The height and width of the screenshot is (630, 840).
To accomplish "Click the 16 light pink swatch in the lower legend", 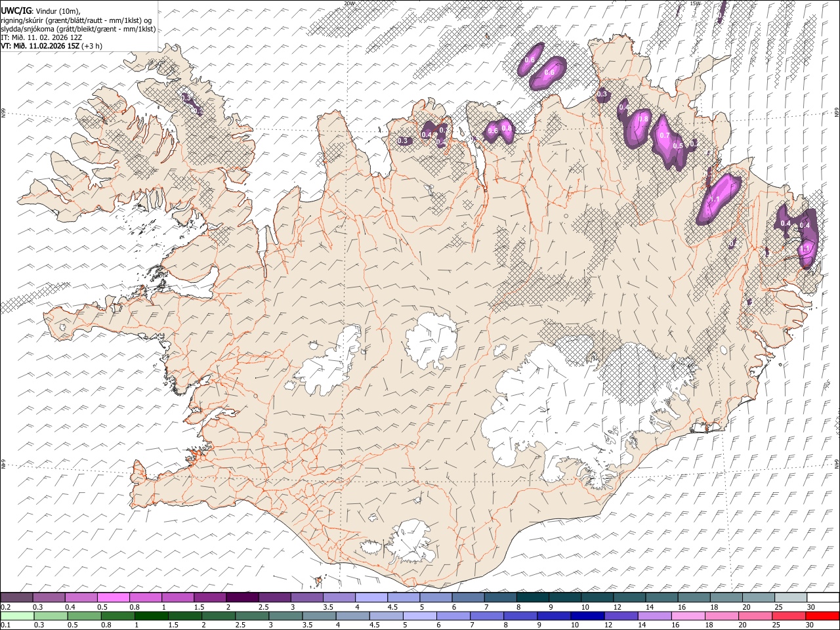I will pyautogui.click(x=688, y=616).
